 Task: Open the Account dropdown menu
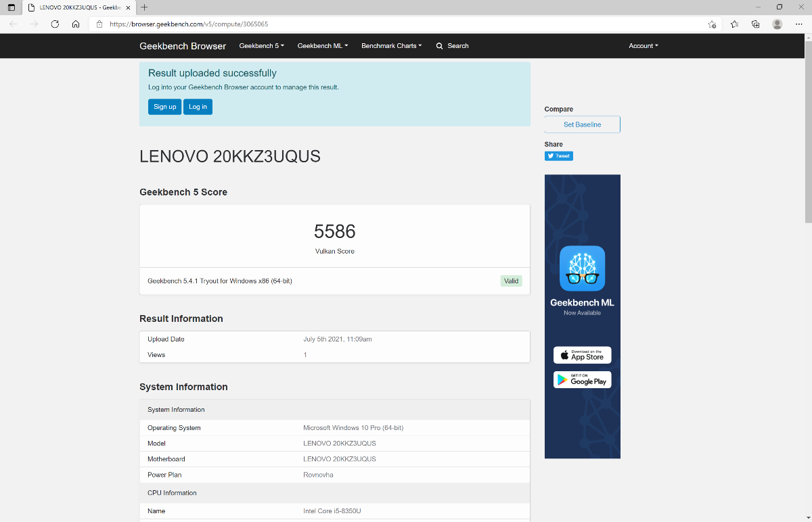643,46
